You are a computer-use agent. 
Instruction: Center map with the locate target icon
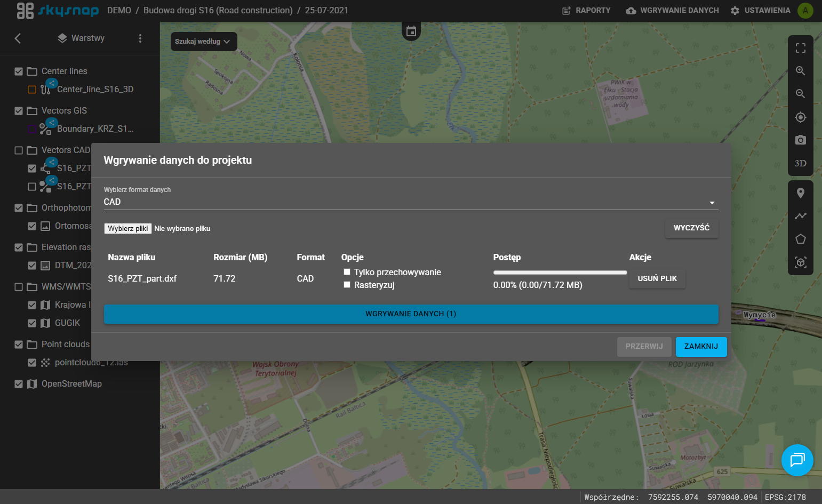click(800, 117)
